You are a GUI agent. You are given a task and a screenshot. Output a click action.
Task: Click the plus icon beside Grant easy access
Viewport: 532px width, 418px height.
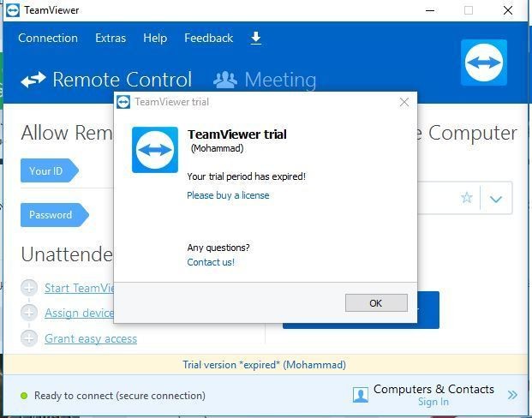(x=29, y=338)
